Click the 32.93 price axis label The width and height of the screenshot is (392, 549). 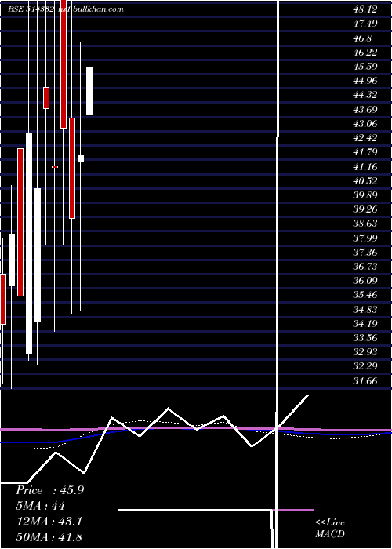(365, 352)
